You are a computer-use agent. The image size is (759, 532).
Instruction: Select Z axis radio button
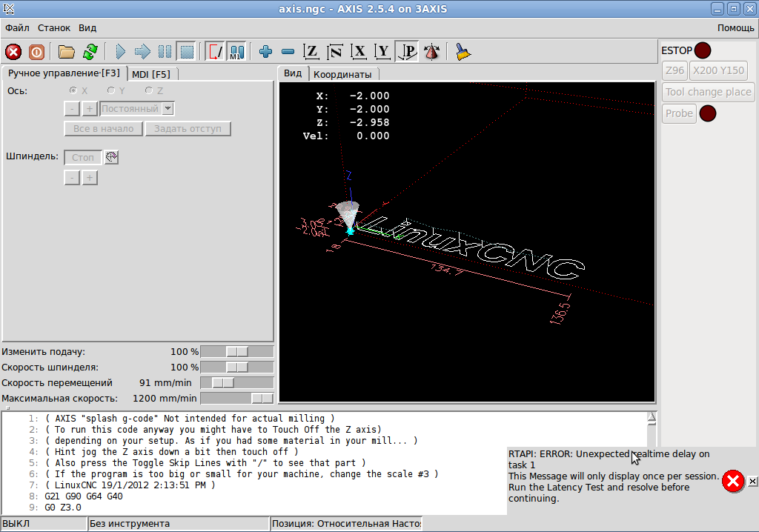click(149, 90)
